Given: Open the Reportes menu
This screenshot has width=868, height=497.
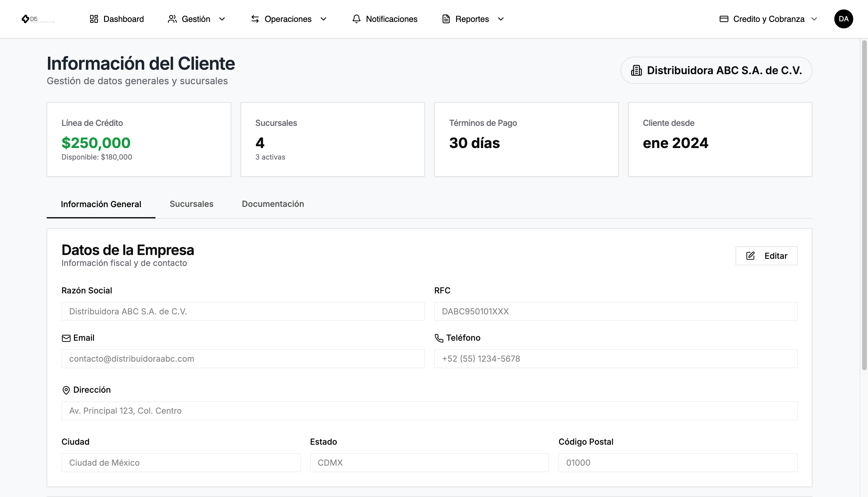Looking at the screenshot, I should click(x=473, y=19).
